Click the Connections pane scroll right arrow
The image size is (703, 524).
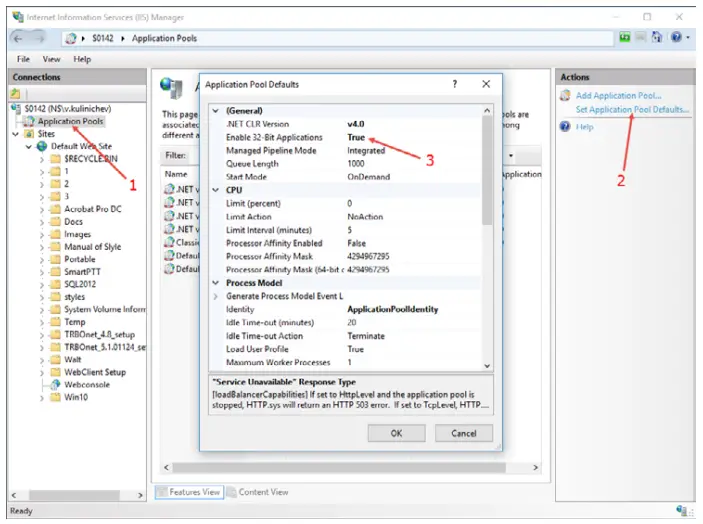pyautogui.click(x=140, y=495)
